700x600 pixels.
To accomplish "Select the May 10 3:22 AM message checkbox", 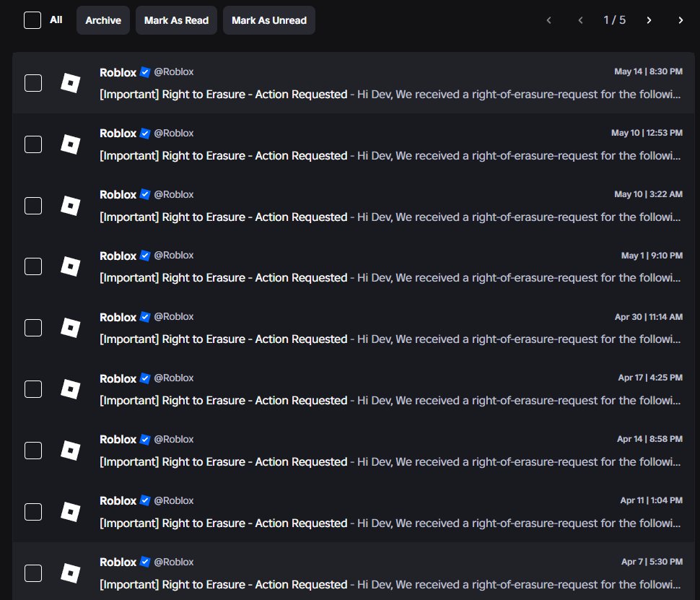I will coord(33,206).
